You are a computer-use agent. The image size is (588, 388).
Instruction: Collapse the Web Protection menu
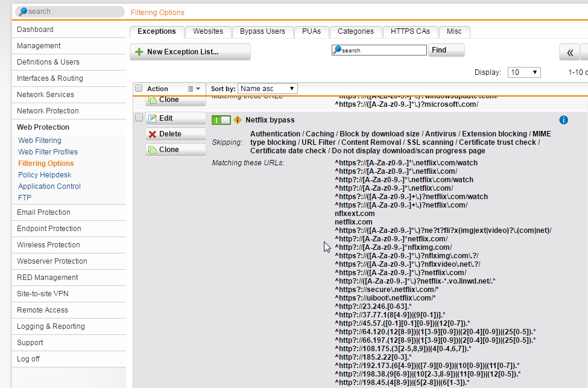(43, 127)
